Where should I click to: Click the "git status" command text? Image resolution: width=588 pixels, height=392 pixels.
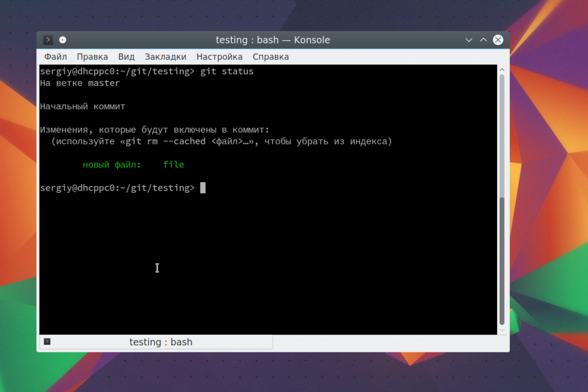226,72
